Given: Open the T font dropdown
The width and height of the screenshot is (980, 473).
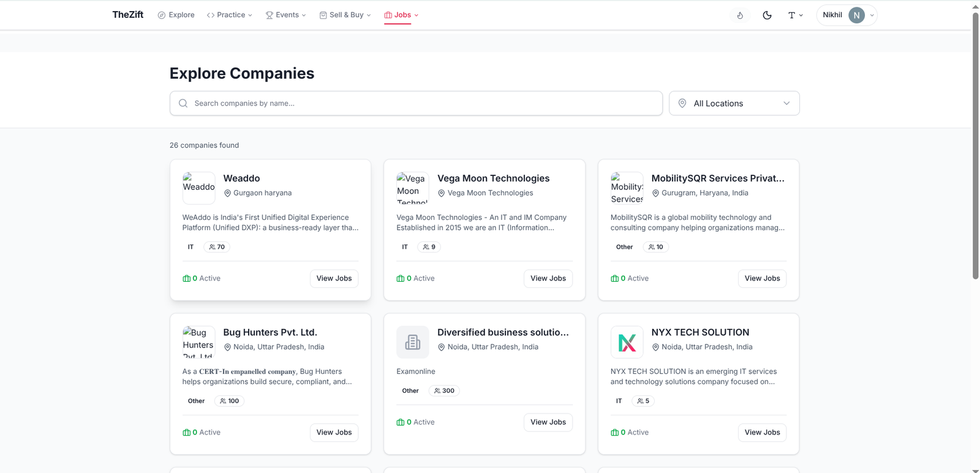Looking at the screenshot, I should (796, 15).
